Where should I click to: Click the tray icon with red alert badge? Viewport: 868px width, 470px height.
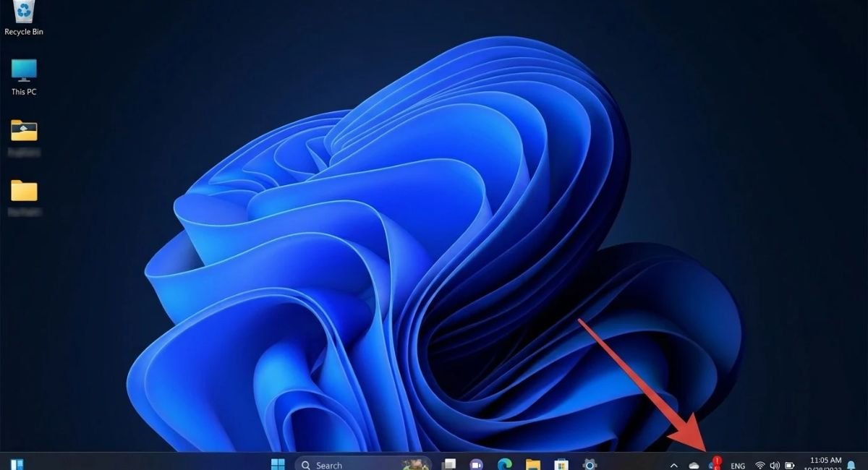(715, 463)
